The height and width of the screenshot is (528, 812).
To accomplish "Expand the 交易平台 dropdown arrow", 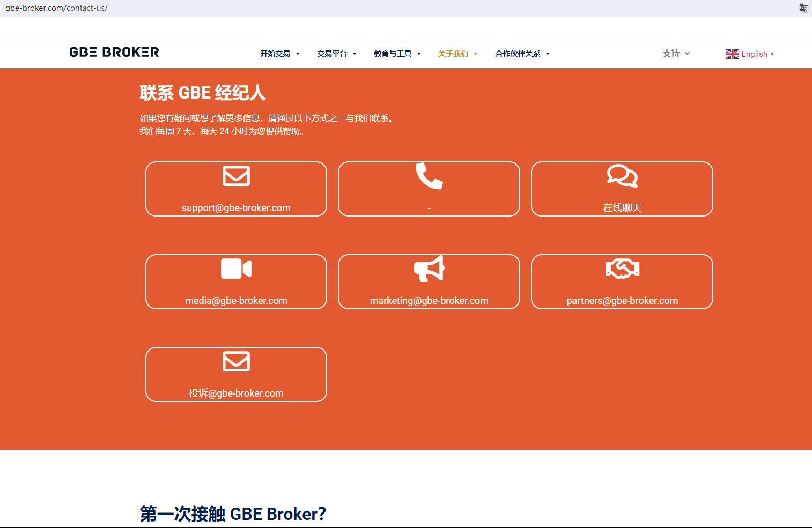I will point(355,54).
